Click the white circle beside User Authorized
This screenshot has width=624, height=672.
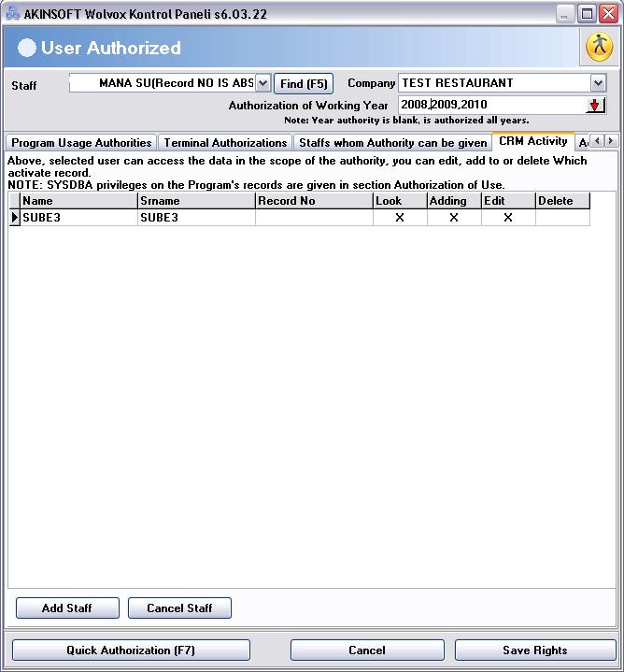click(26, 48)
